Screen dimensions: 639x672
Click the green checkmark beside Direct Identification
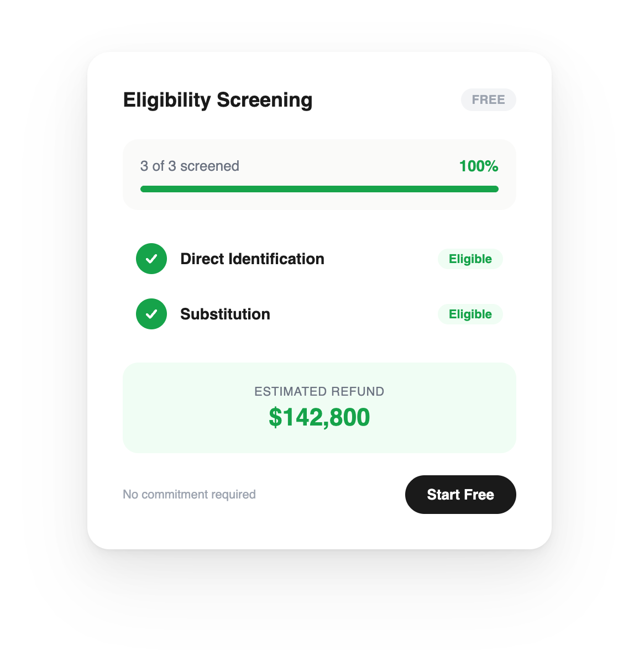pos(151,259)
